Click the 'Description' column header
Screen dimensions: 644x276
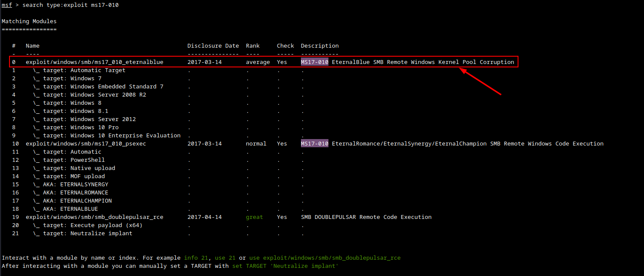pos(319,46)
